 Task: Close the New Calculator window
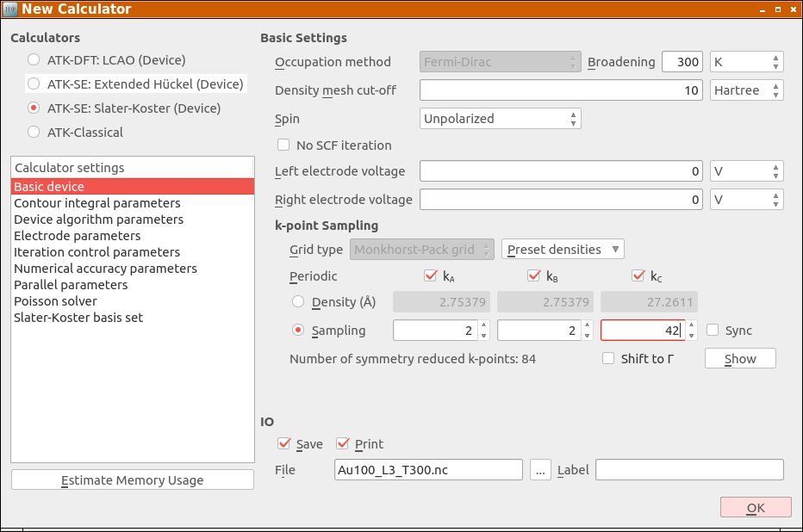794,9
